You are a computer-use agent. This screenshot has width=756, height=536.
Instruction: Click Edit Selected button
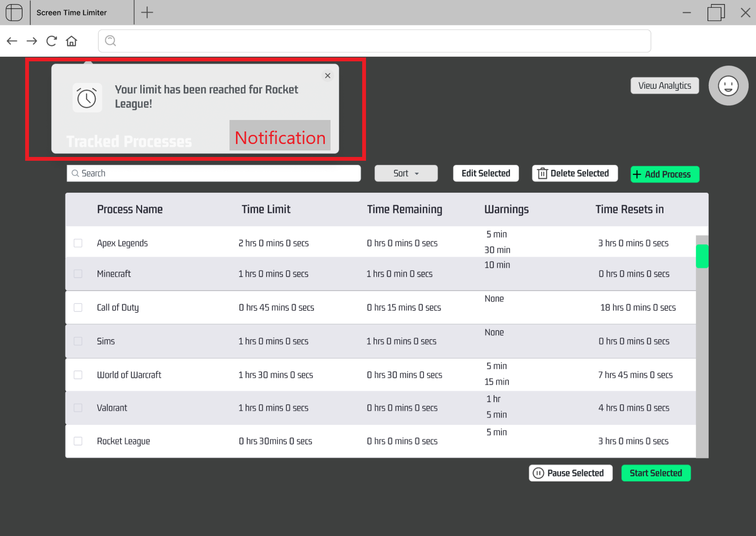[486, 173]
